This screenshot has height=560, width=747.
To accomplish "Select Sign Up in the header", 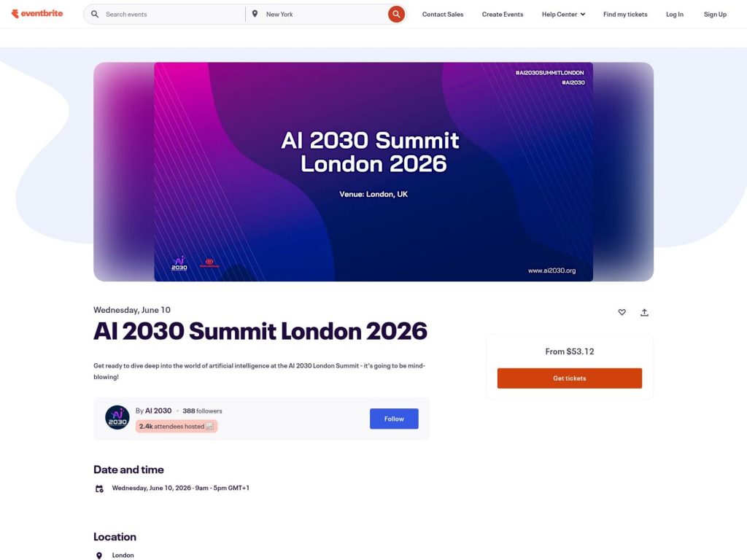I will pyautogui.click(x=715, y=14).
